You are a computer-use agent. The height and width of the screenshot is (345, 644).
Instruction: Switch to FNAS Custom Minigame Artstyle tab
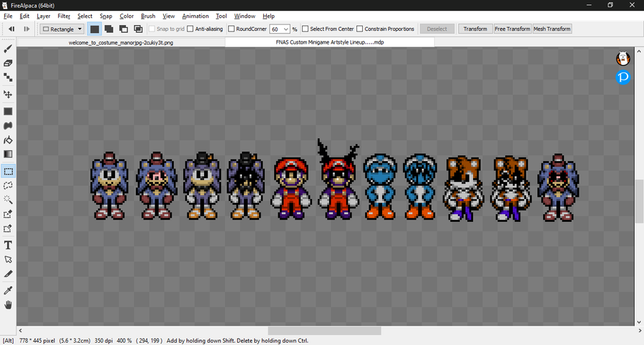pyautogui.click(x=330, y=42)
